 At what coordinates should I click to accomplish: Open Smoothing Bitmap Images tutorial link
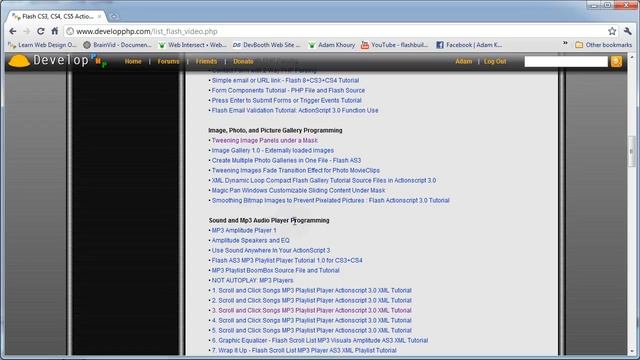(x=331, y=200)
